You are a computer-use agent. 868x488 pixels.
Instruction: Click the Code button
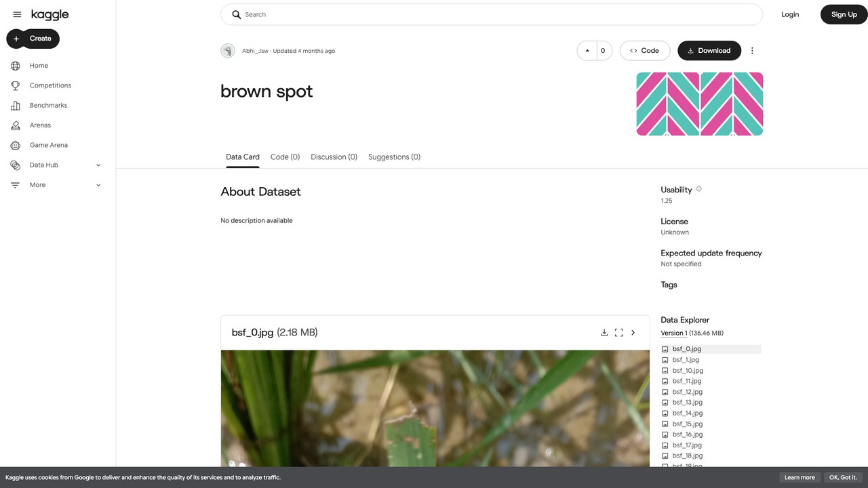pyautogui.click(x=645, y=51)
